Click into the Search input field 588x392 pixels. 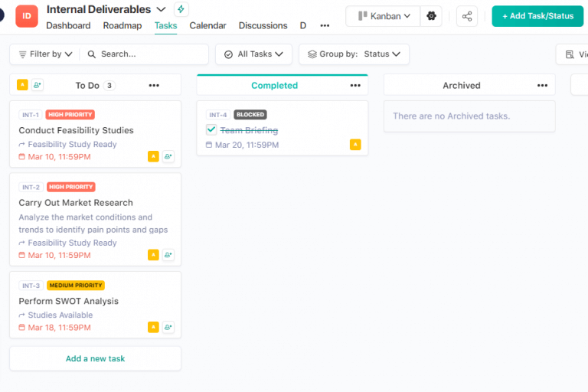coord(149,54)
